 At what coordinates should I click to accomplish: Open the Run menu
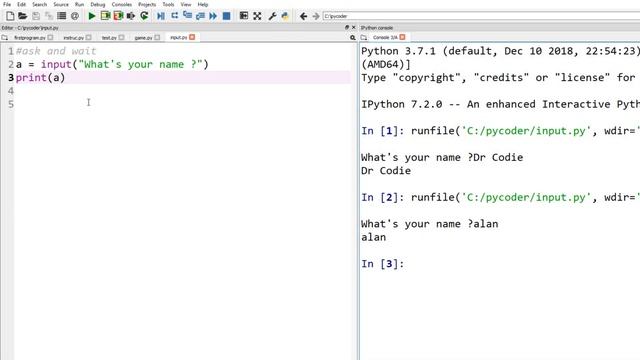click(x=80, y=4)
